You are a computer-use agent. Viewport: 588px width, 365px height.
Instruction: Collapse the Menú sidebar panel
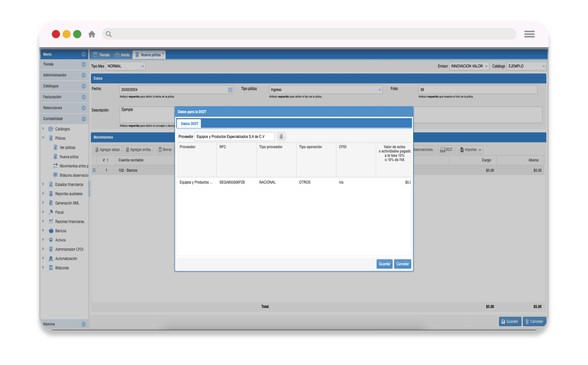coord(84,54)
